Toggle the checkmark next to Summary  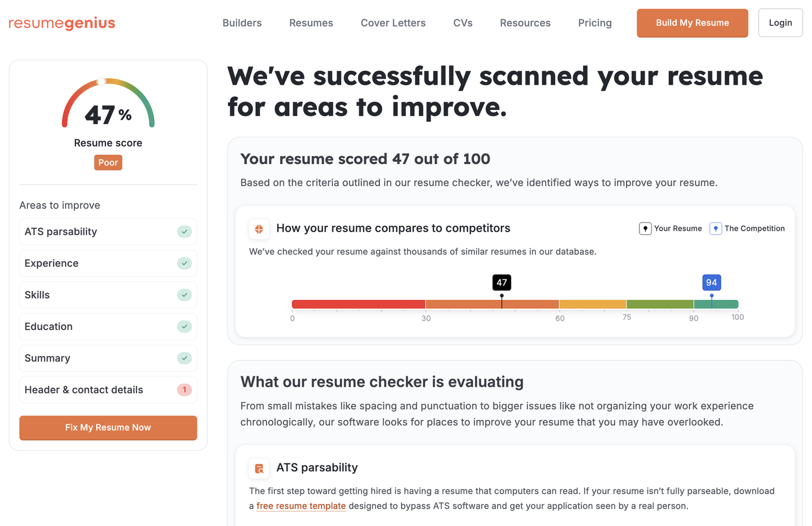pos(184,358)
